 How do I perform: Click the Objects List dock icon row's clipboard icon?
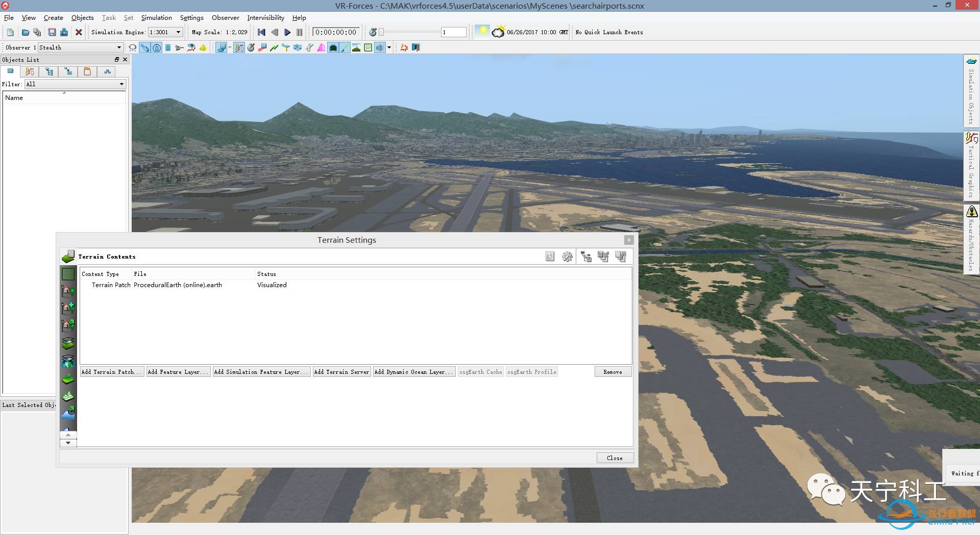tap(87, 71)
